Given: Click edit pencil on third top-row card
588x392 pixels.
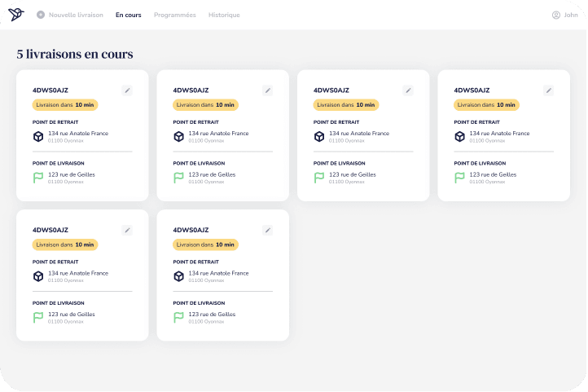Looking at the screenshot, I should pos(408,90).
